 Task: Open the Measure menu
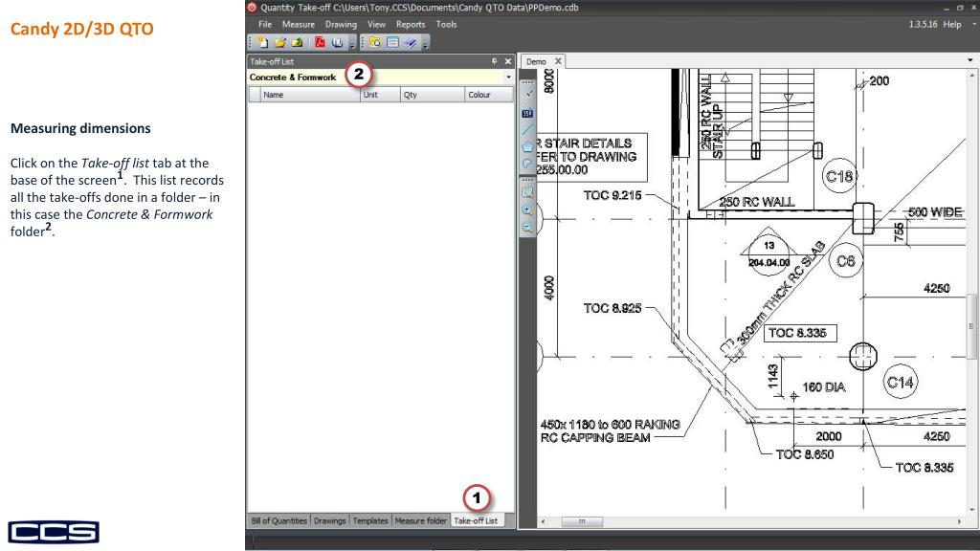point(299,24)
